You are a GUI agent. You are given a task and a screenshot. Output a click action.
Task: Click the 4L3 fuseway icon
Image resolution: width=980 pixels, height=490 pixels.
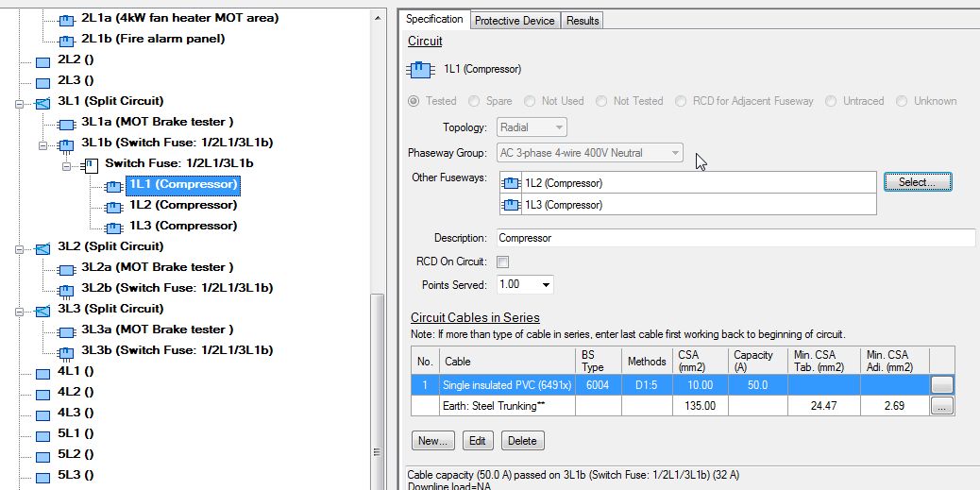(42, 415)
